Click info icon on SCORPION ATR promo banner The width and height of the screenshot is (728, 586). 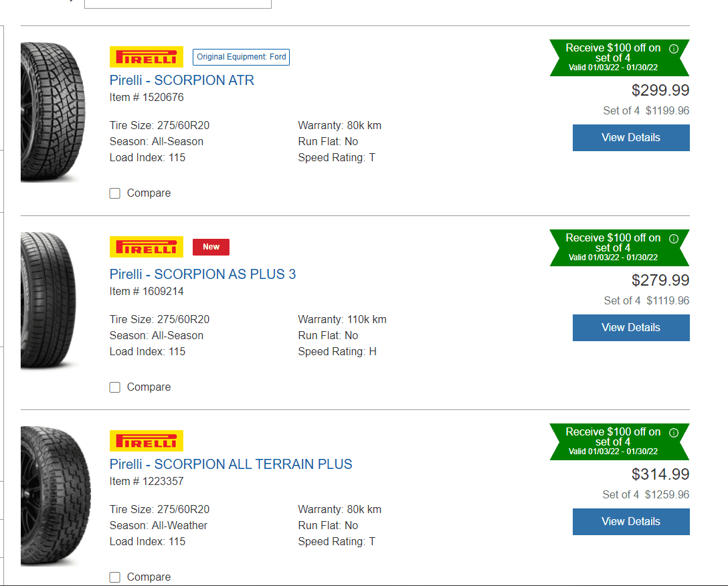pyautogui.click(x=674, y=49)
